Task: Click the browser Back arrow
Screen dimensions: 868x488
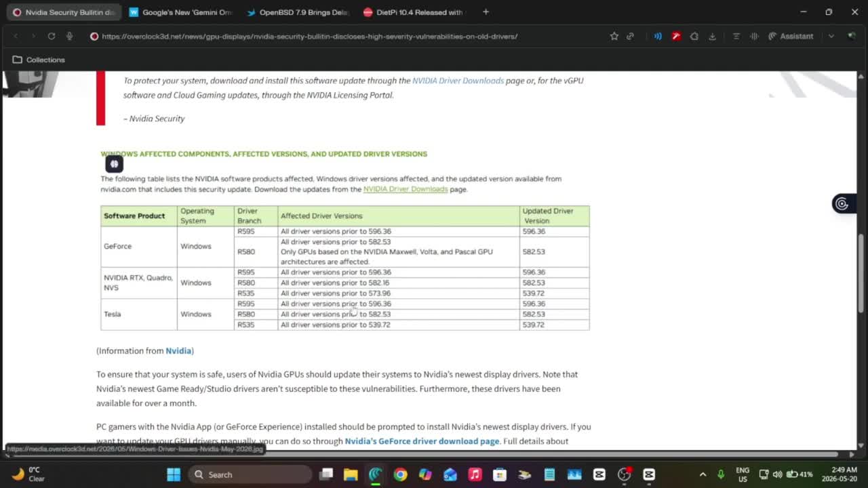Action: tap(16, 36)
